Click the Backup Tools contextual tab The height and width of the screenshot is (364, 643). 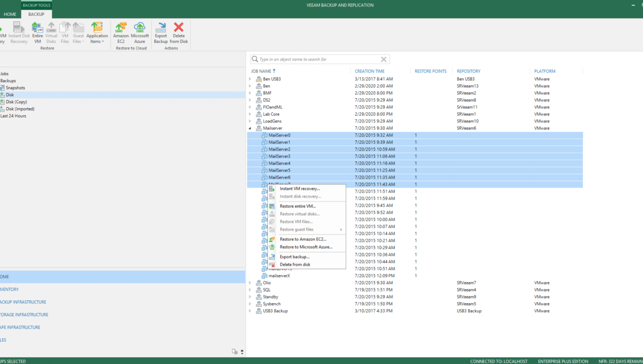click(x=36, y=5)
